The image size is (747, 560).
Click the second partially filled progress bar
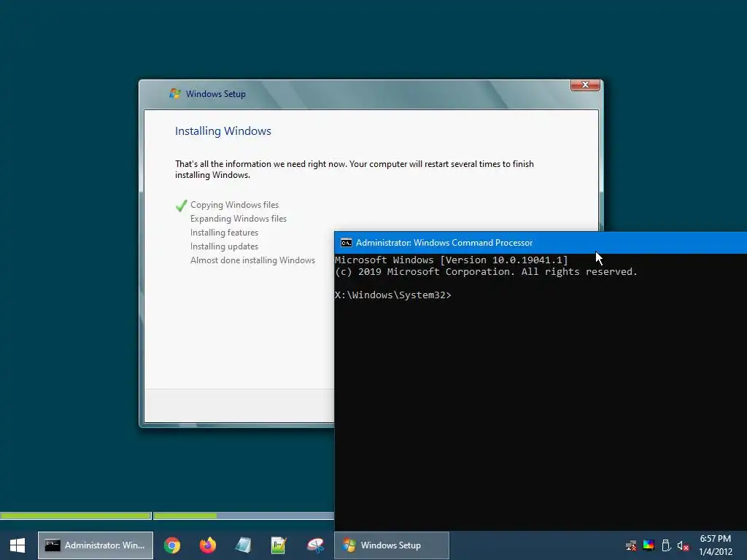point(244,516)
